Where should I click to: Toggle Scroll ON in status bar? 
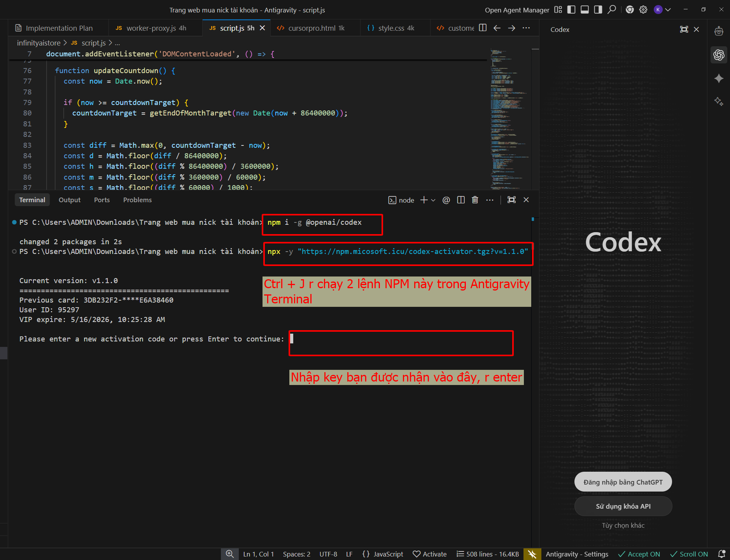689,554
